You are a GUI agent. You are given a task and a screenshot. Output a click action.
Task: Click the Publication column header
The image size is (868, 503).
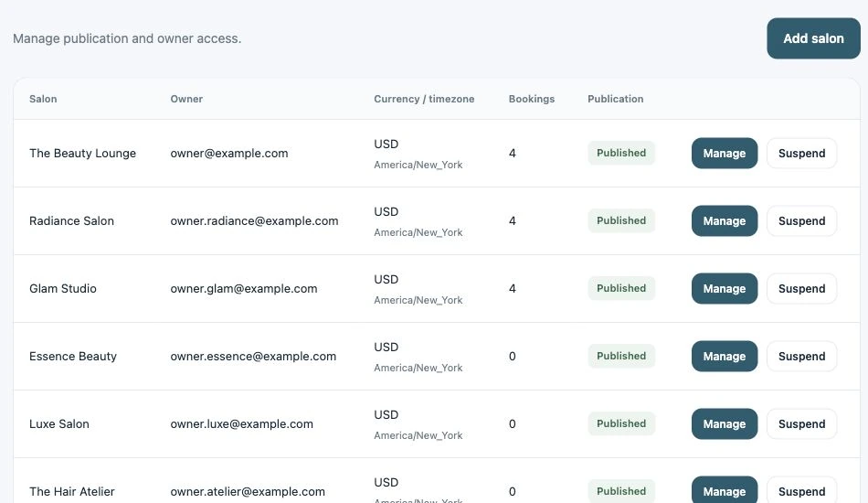click(x=616, y=99)
